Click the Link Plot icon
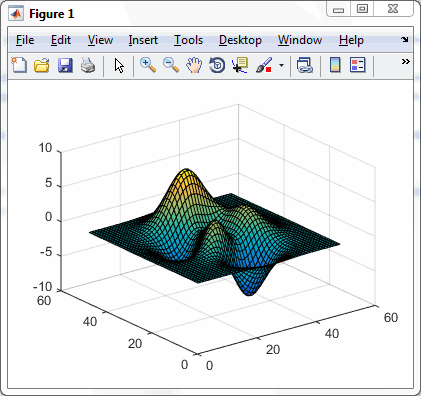 coord(305,65)
